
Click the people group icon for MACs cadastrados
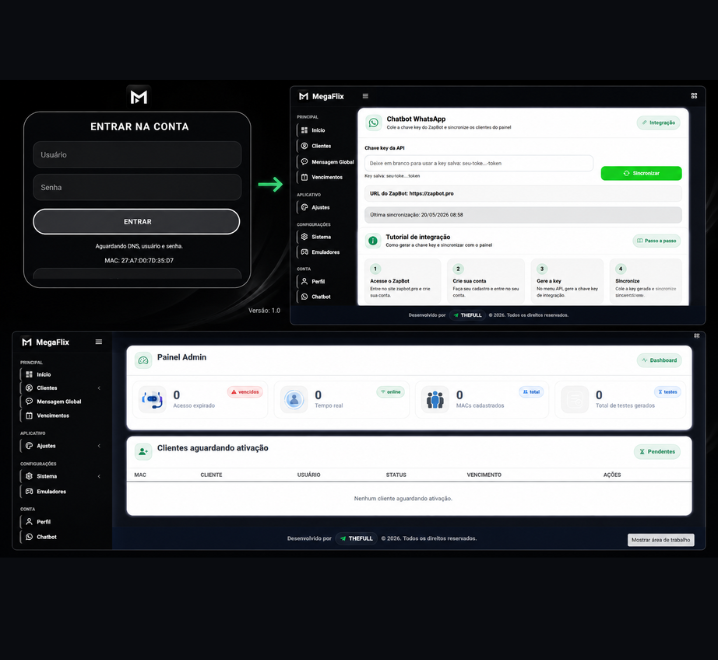pos(435,399)
